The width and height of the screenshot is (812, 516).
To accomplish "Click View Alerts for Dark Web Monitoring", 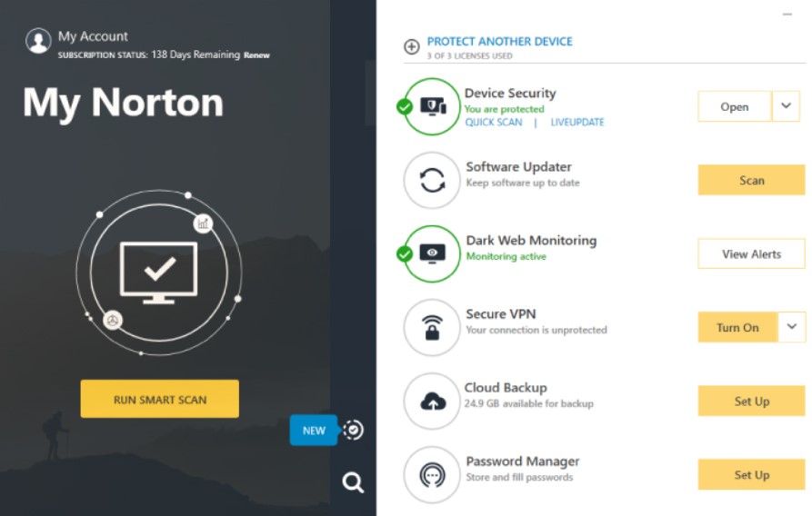I will [x=751, y=253].
